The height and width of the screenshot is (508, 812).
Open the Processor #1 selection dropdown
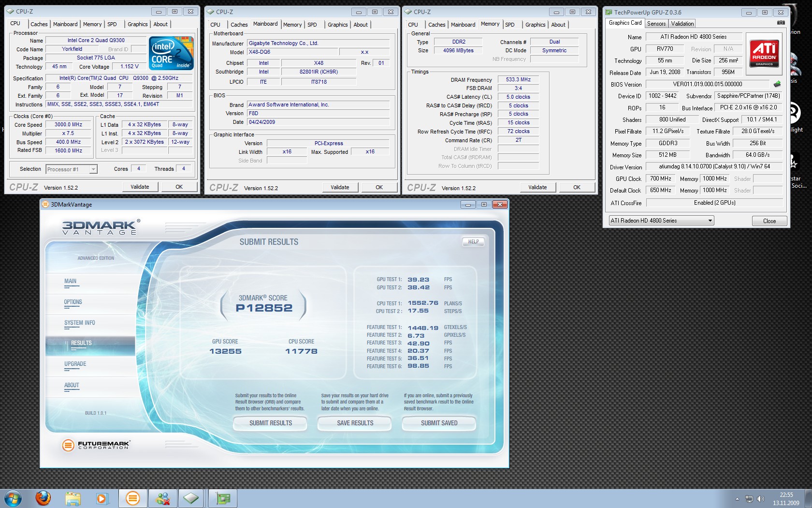tap(72, 169)
